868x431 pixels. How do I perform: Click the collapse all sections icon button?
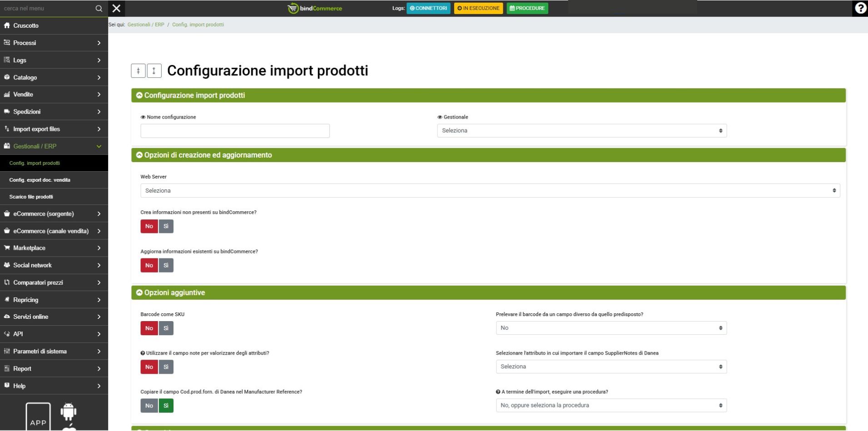138,71
